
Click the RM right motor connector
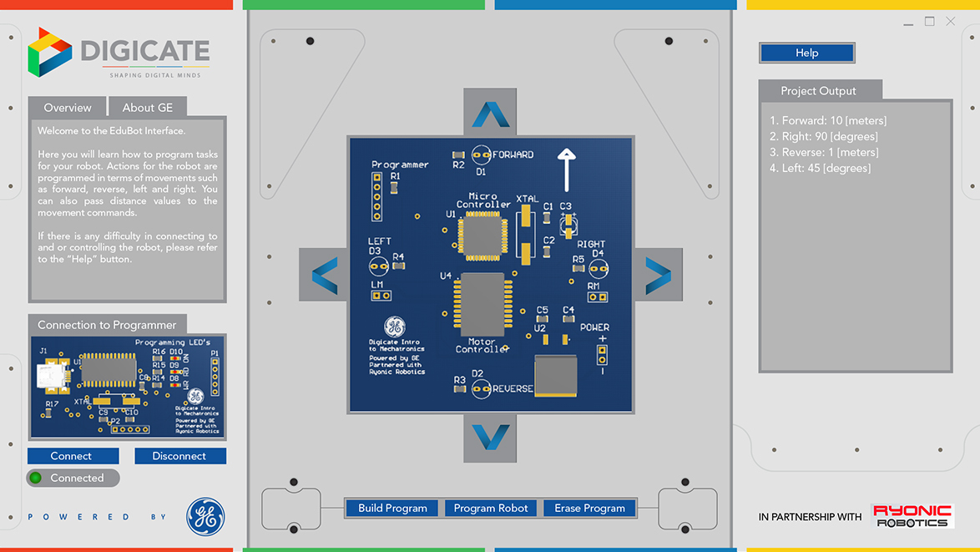(x=598, y=297)
